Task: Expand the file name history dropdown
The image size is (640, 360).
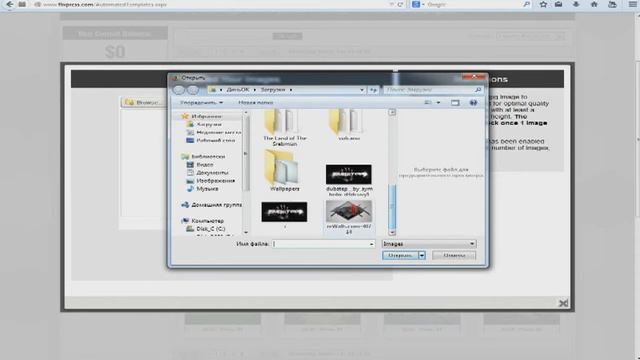Action: click(371, 244)
